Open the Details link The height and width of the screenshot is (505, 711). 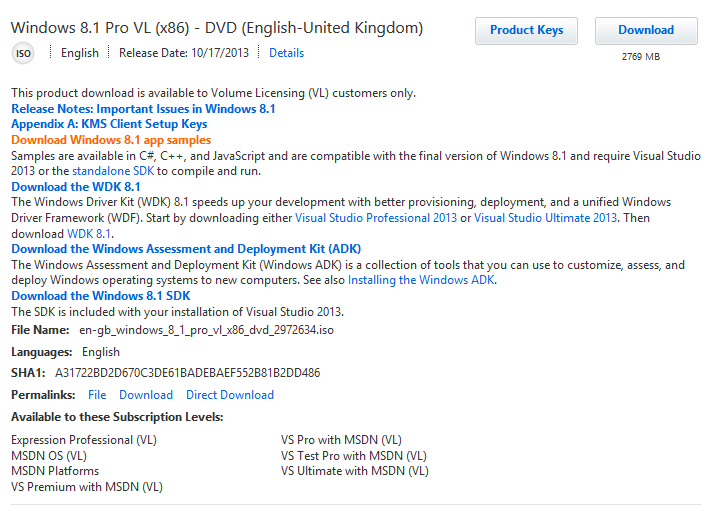click(x=286, y=53)
